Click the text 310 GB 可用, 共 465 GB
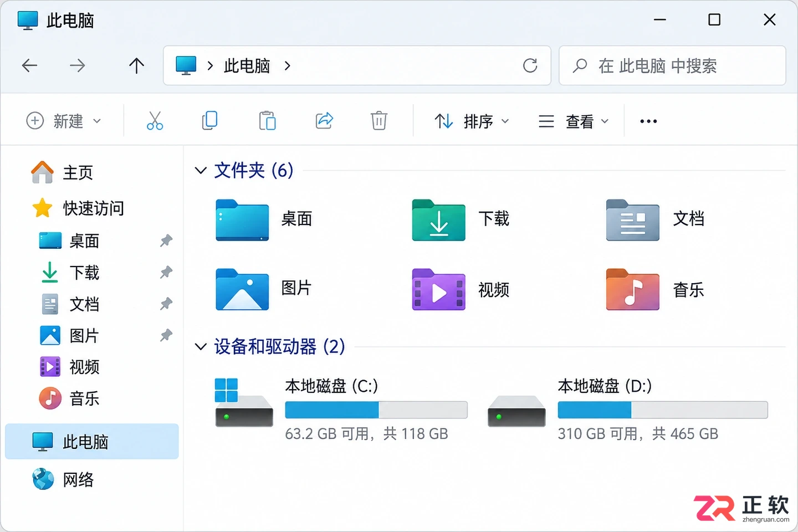 coord(638,433)
